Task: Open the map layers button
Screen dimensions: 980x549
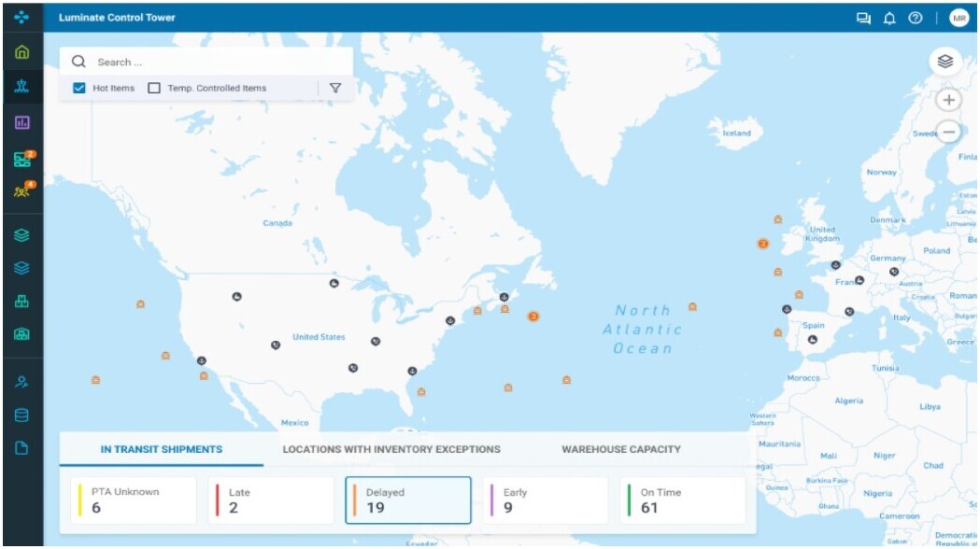Action: (945, 62)
